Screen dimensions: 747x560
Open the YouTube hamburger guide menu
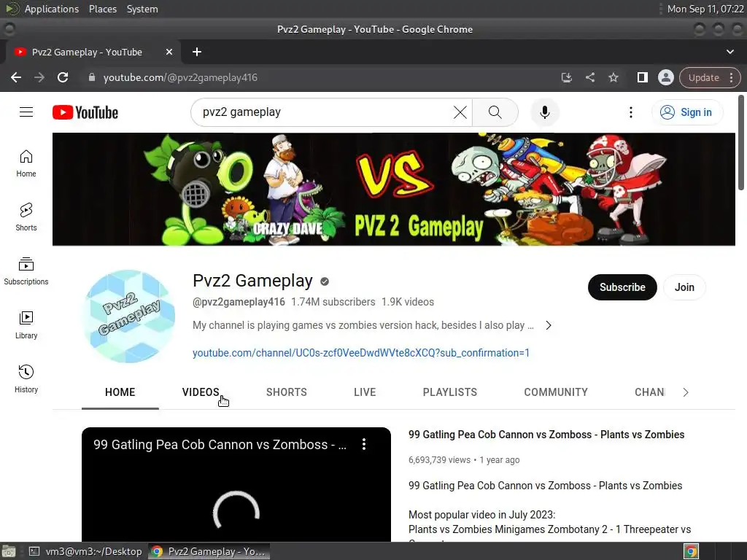[x=26, y=112]
